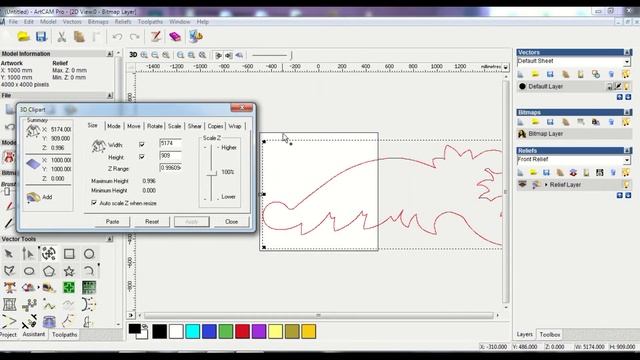This screenshot has width=640, height=360.
Task: Select the Create Star tool
Action: pos(69,271)
